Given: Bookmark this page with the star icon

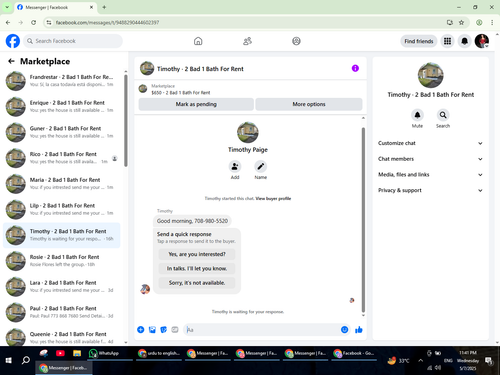Looking at the screenshot, I should pyautogui.click(x=461, y=22).
